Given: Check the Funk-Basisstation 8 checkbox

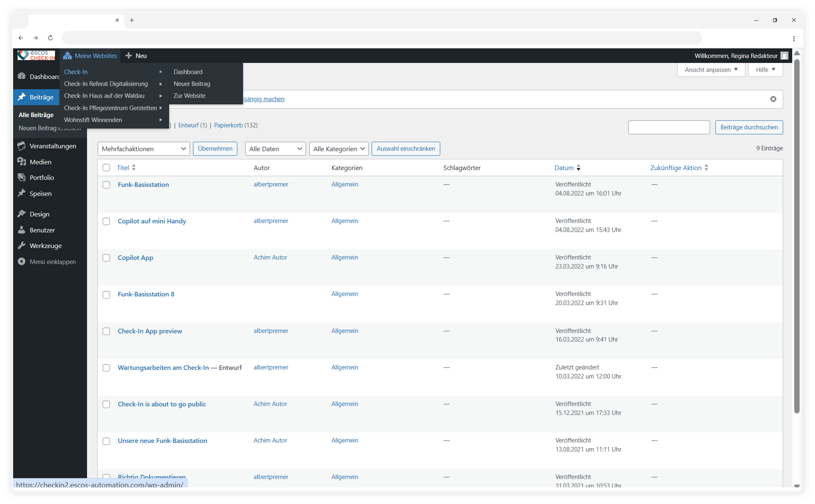Looking at the screenshot, I should (x=106, y=295).
